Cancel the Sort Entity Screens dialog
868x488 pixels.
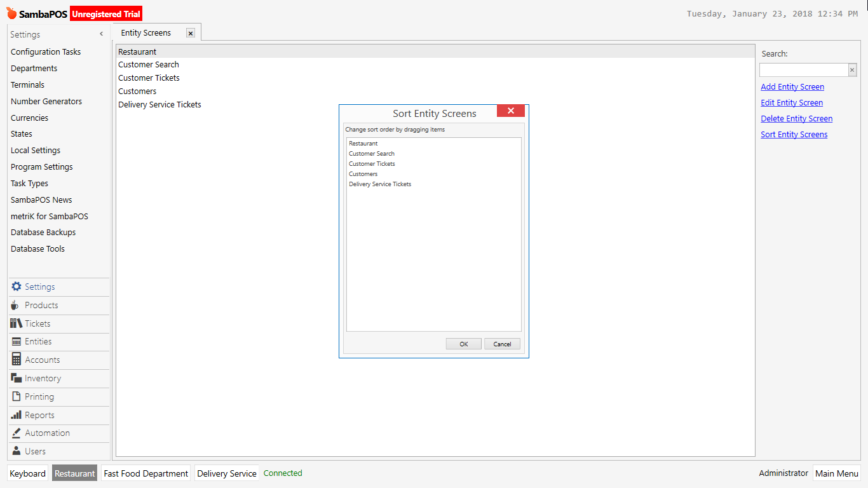pyautogui.click(x=502, y=343)
